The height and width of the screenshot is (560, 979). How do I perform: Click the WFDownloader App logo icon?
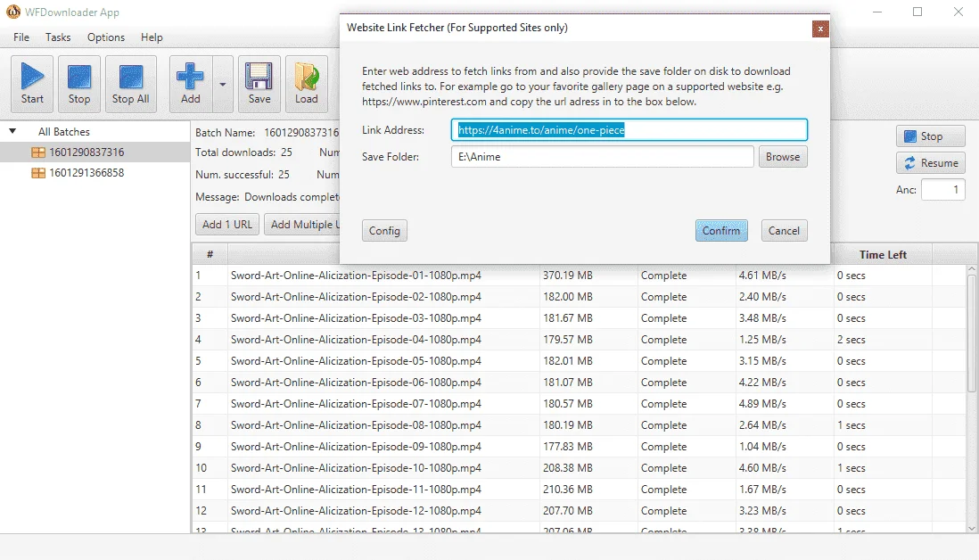coord(13,12)
